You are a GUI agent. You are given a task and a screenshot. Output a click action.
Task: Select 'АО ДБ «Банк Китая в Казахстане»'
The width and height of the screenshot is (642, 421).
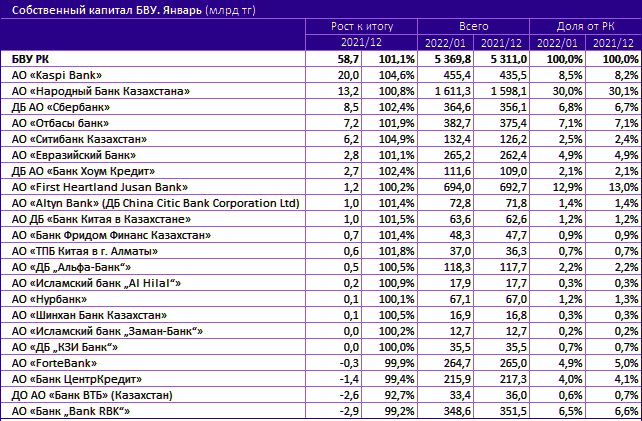coord(101,219)
